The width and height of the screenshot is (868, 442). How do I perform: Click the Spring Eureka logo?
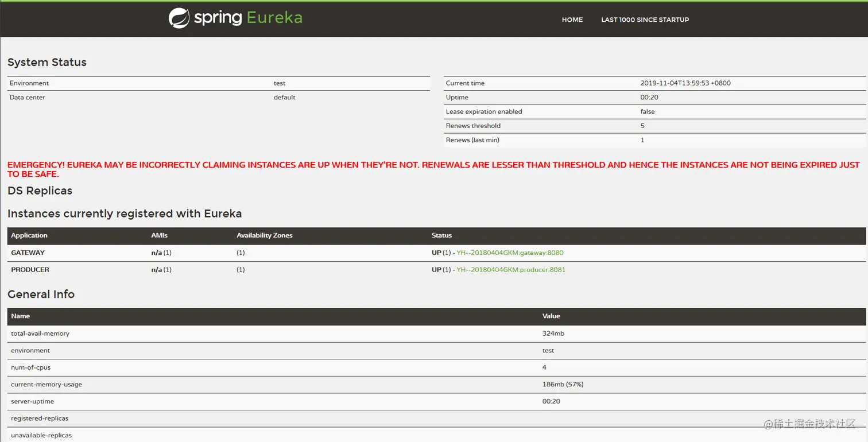pos(235,18)
